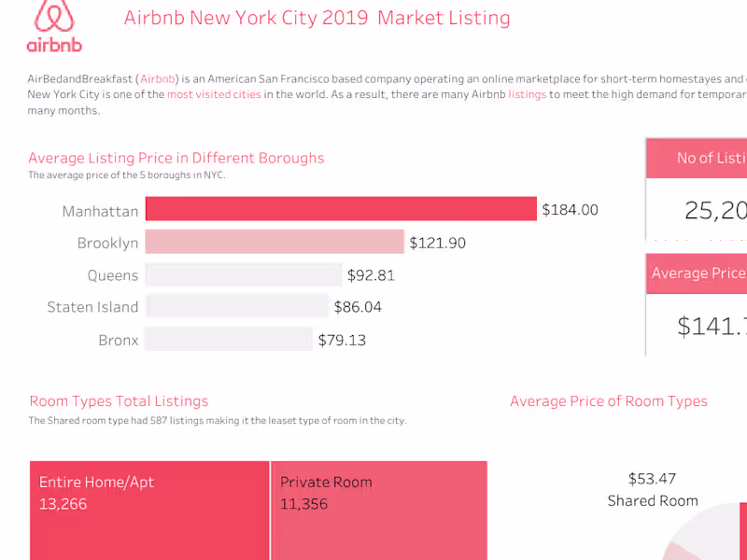Click the Room Types Total Listings heading
The width and height of the screenshot is (747, 560).
tap(119, 401)
